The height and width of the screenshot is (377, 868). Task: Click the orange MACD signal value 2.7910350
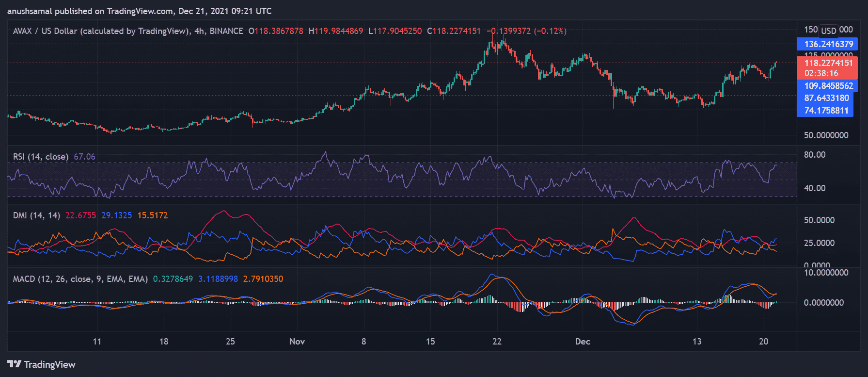(263, 279)
